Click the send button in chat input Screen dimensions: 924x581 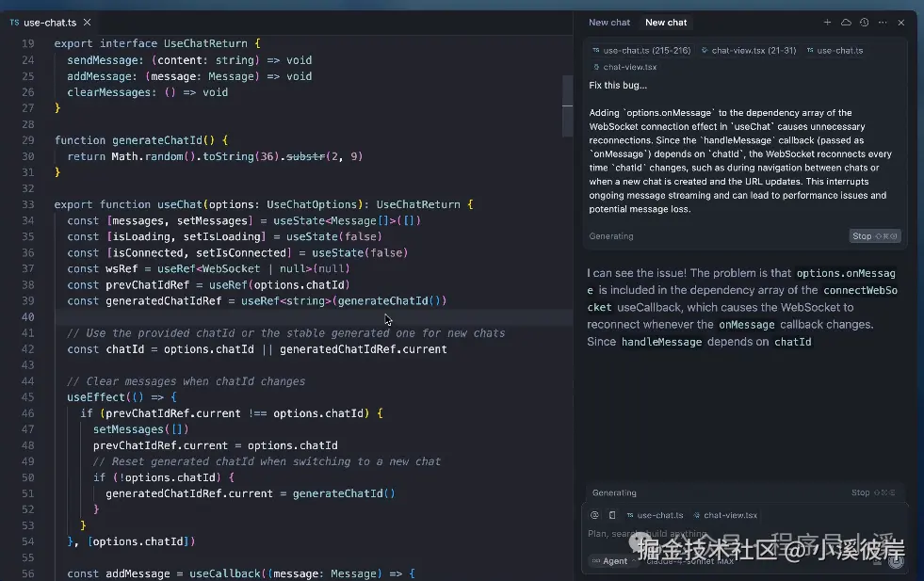(896, 561)
